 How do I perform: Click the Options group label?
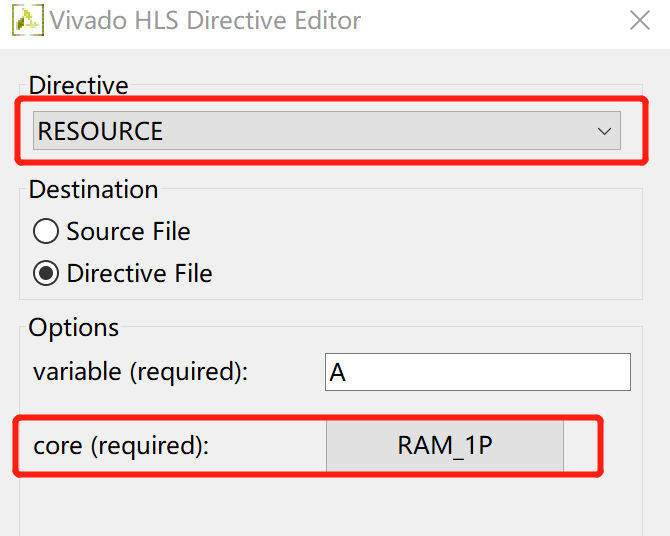(x=73, y=328)
